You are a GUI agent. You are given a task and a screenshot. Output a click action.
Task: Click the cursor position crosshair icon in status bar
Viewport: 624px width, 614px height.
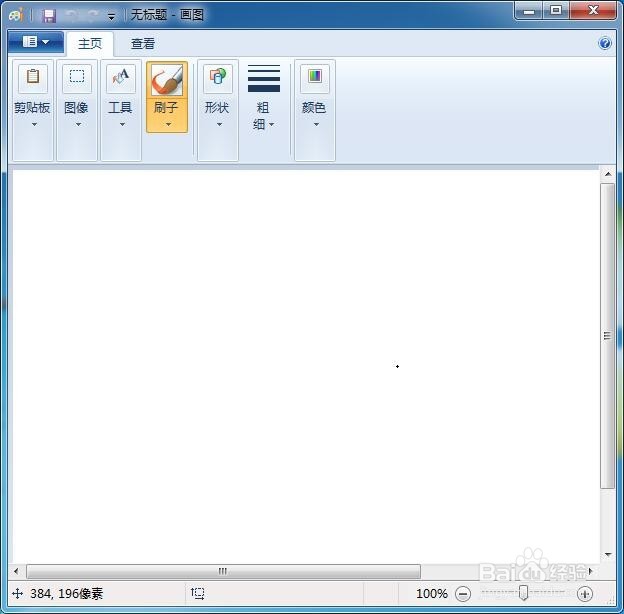tap(18, 594)
